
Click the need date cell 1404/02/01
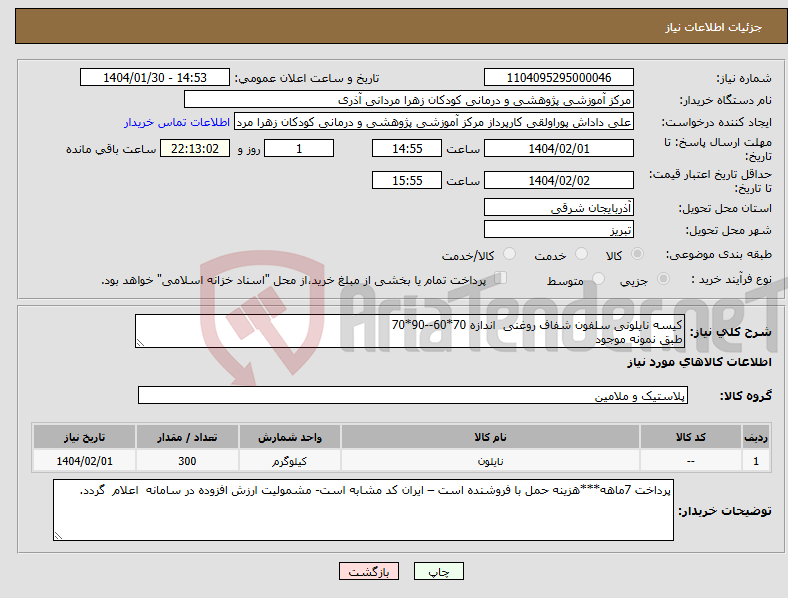click(x=84, y=461)
